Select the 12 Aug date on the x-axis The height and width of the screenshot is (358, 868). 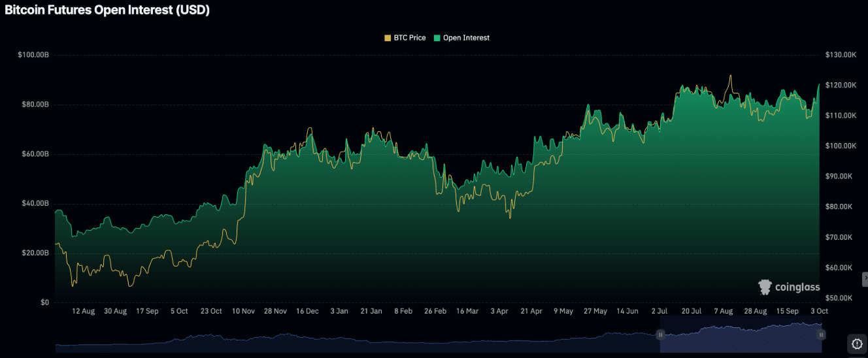click(x=83, y=312)
